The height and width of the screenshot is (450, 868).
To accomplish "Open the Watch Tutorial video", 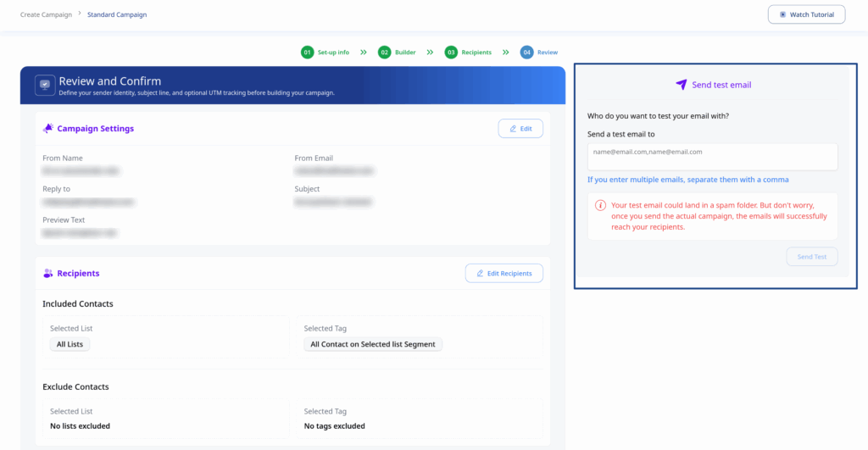I will [806, 14].
